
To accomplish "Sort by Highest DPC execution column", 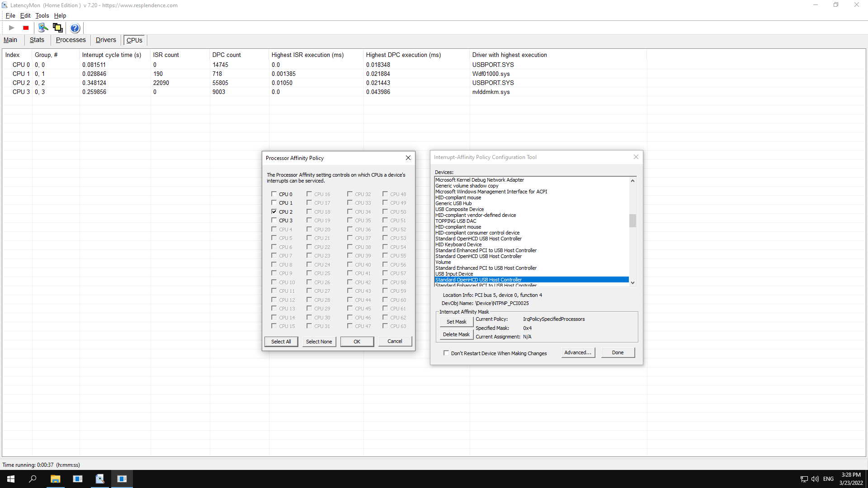I will (x=416, y=55).
